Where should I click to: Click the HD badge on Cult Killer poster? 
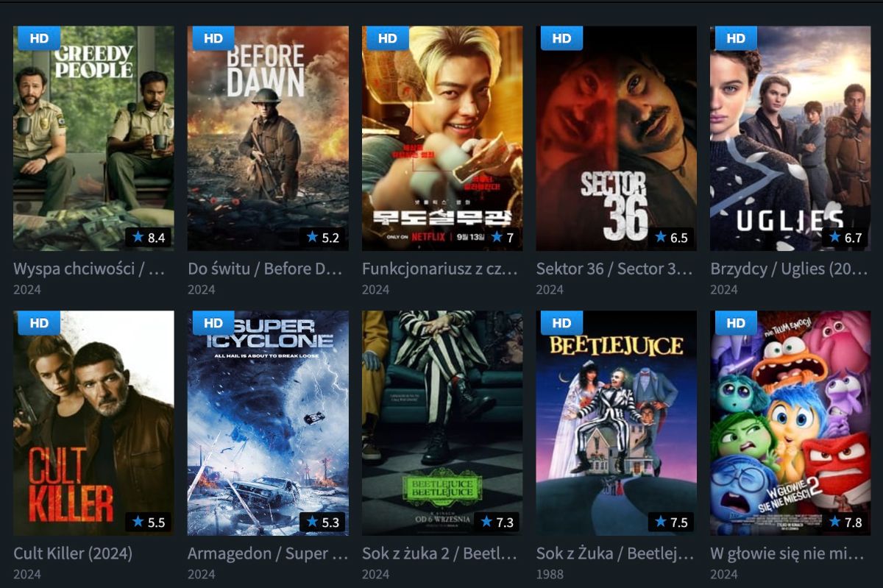point(39,322)
